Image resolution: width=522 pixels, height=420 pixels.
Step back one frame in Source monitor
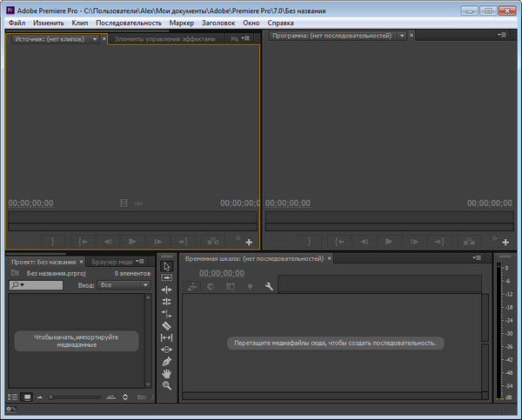click(108, 241)
